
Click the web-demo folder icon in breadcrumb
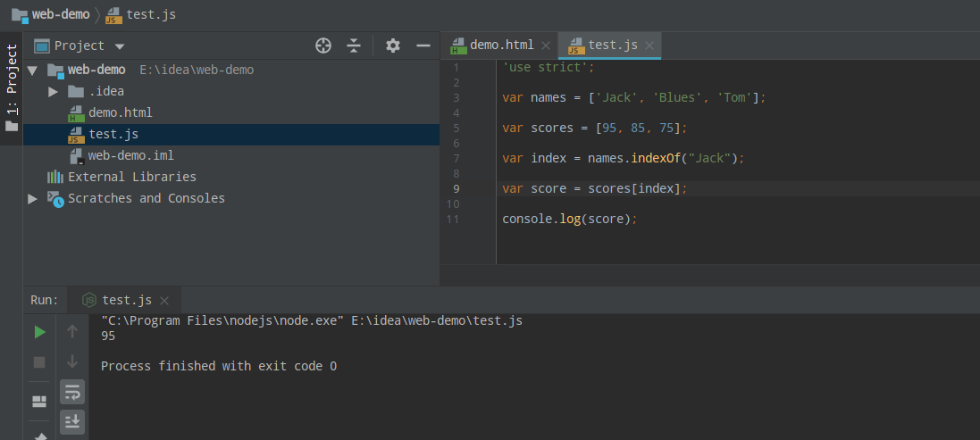(x=20, y=15)
